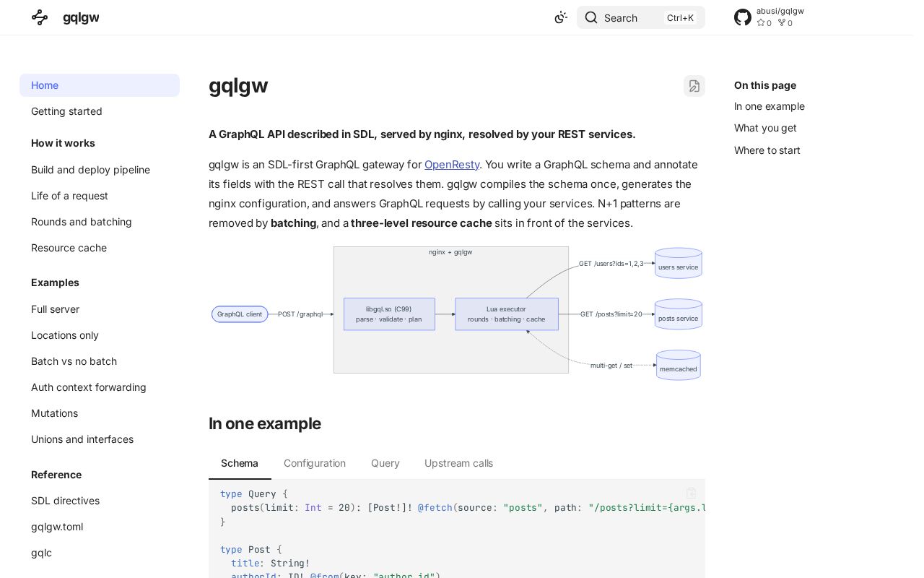924x578 pixels.
Task: Click the GitHub icon for abusi/gqlgw
Action: click(x=743, y=17)
